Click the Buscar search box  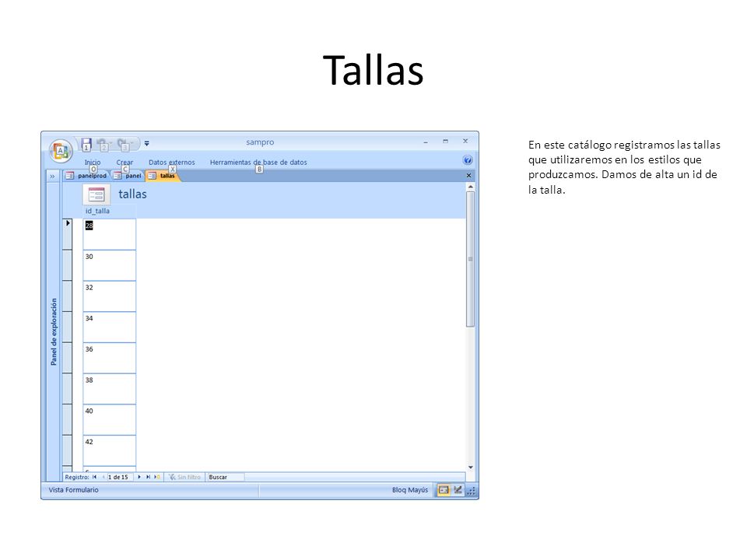tap(226, 477)
